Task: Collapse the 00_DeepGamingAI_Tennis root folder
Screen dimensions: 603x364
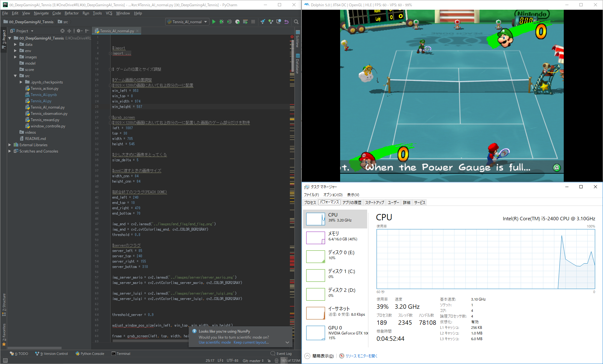Action: 10,38
